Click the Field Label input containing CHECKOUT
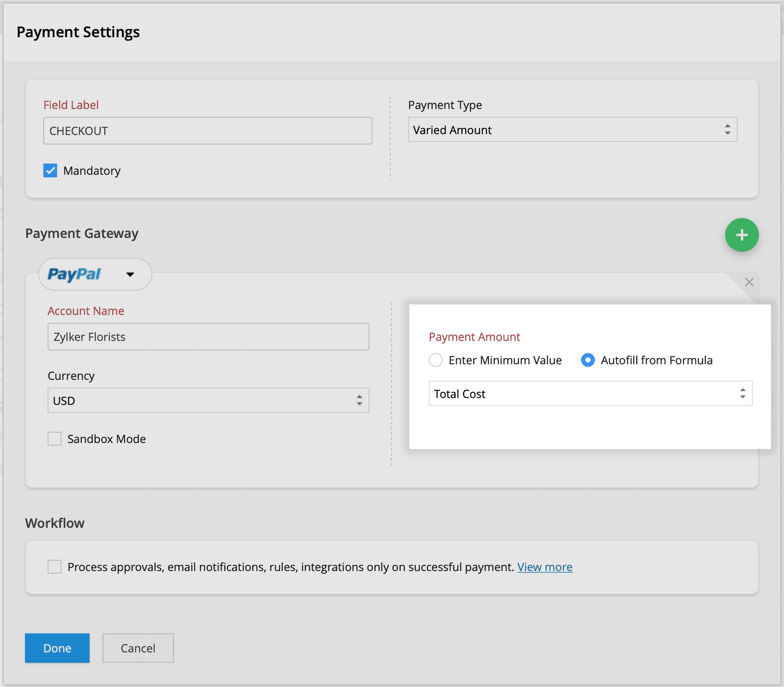784x687 pixels. pos(208,131)
